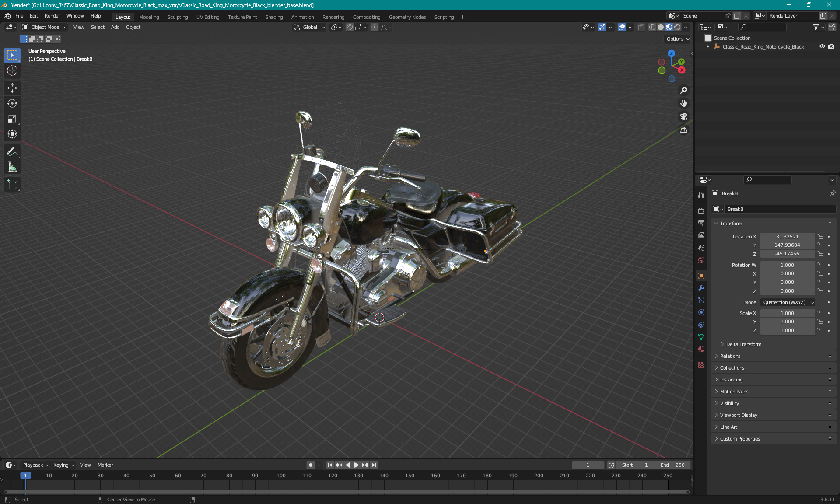Screen dimensions: 840x504
Task: Open the viewport Add menu
Action: [115, 27]
